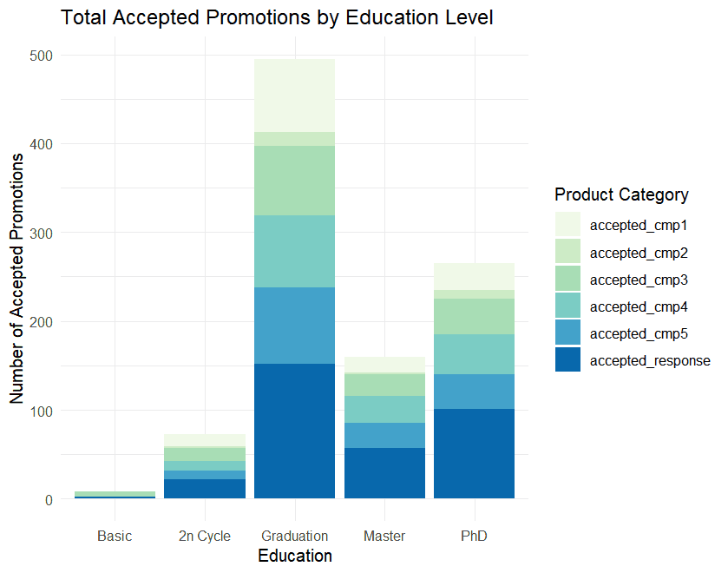Click the accepted_response legend text label
Viewport: 728px width, 573px height.
650,360
